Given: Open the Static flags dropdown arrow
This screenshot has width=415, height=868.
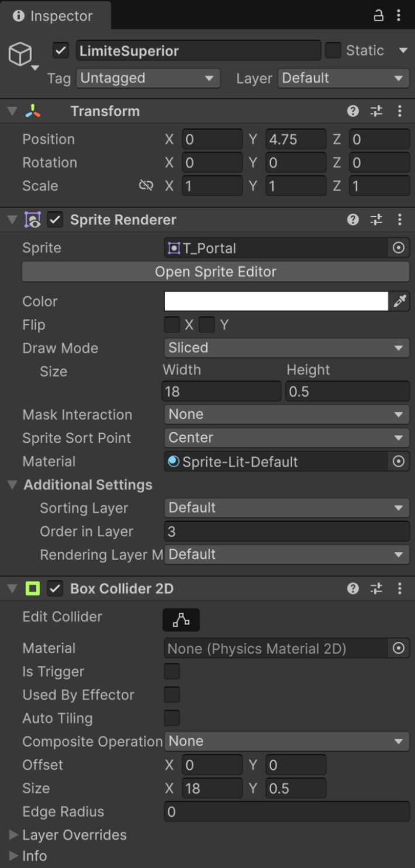Looking at the screenshot, I should [403, 51].
